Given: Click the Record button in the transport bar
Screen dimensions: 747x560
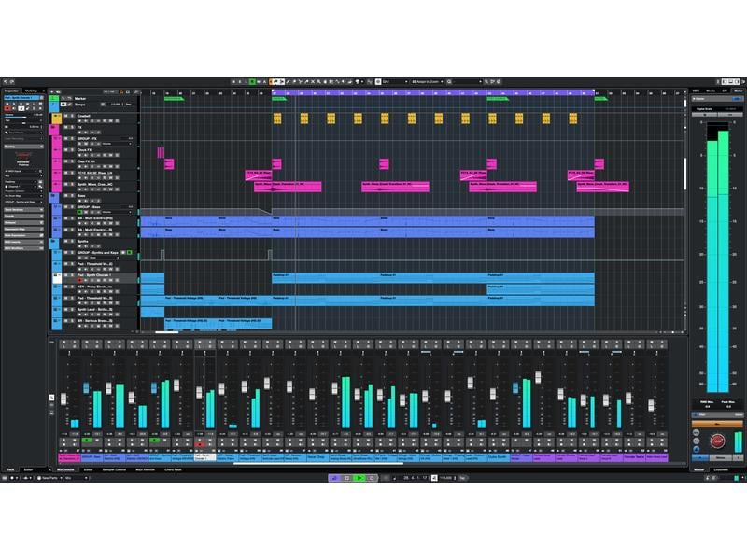Looking at the screenshot, I should 372,478.
